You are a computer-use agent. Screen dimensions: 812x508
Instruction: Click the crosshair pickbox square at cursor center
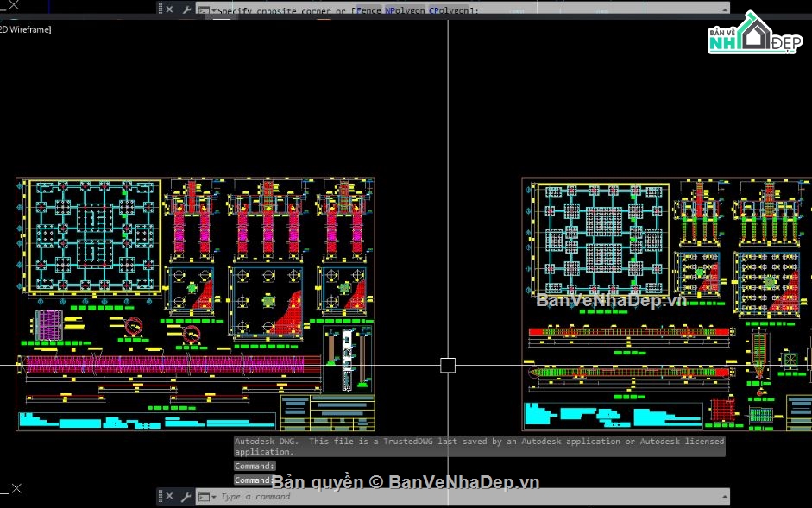tap(448, 365)
